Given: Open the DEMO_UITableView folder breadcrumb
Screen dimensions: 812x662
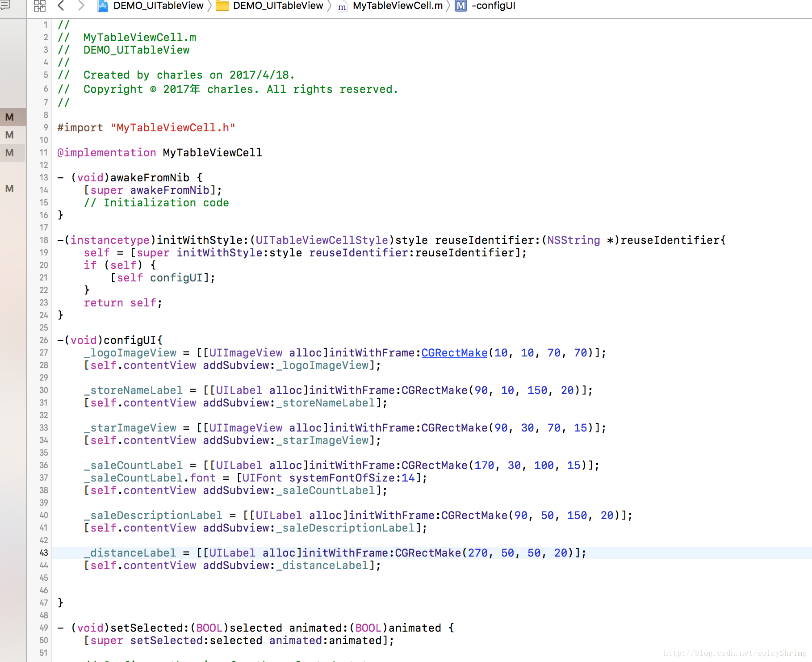Looking at the screenshot, I should 269,6.
